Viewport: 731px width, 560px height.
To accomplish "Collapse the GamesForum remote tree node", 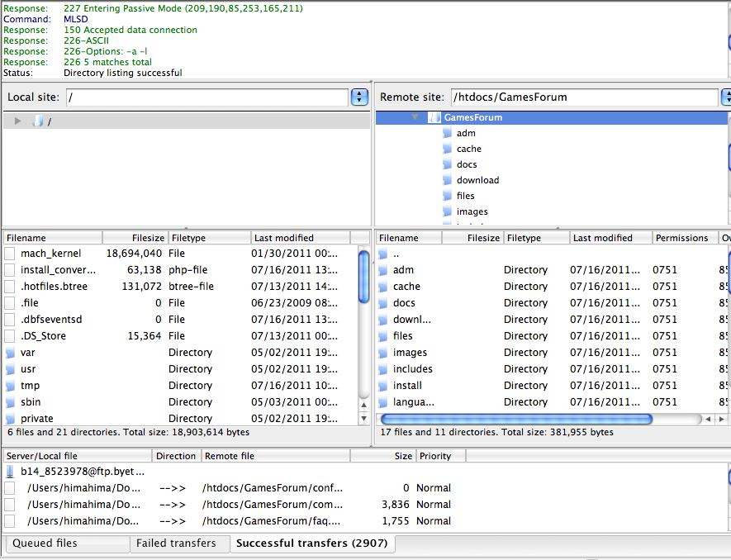I will click(415, 117).
